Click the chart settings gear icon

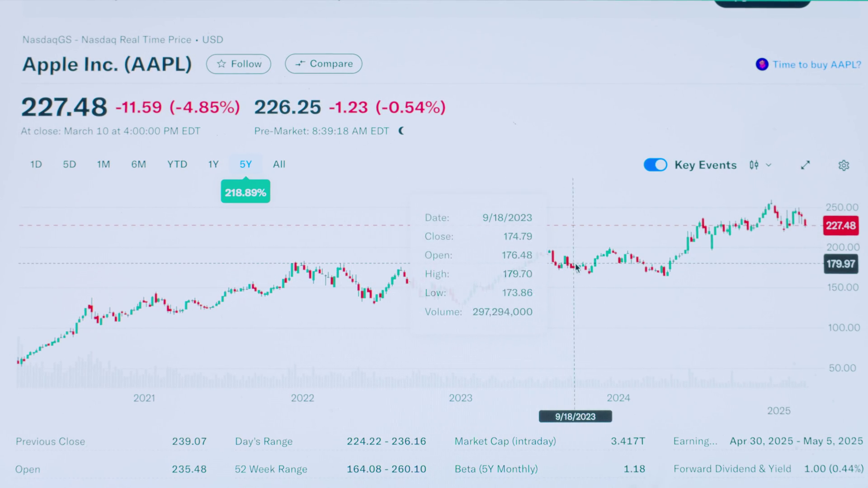pyautogui.click(x=844, y=165)
